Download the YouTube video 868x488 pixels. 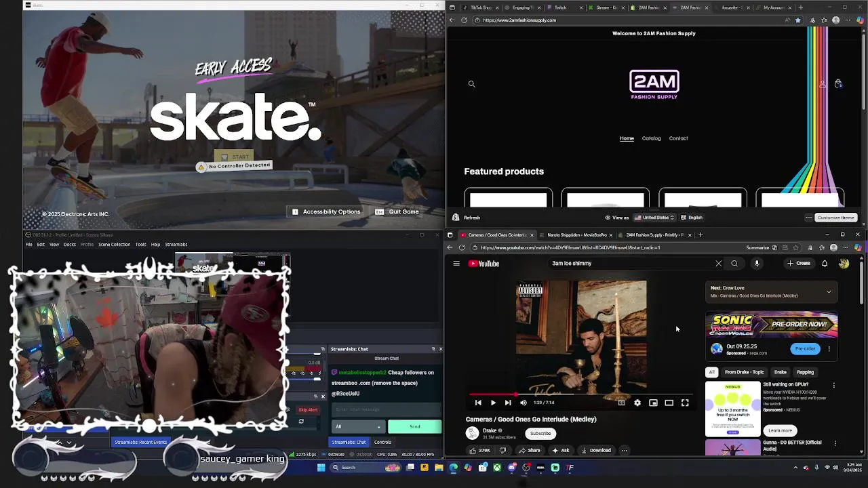coord(596,450)
